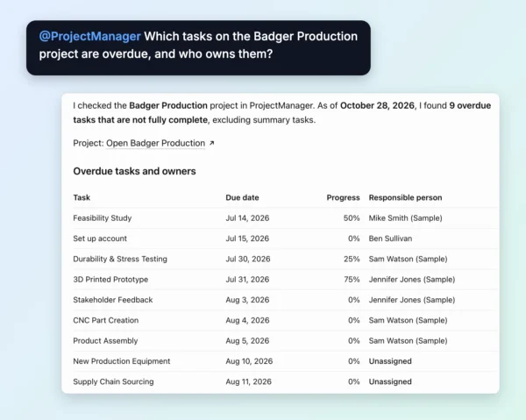
Task: Click the Stakeholder Feedback task
Action: pyautogui.click(x=113, y=300)
